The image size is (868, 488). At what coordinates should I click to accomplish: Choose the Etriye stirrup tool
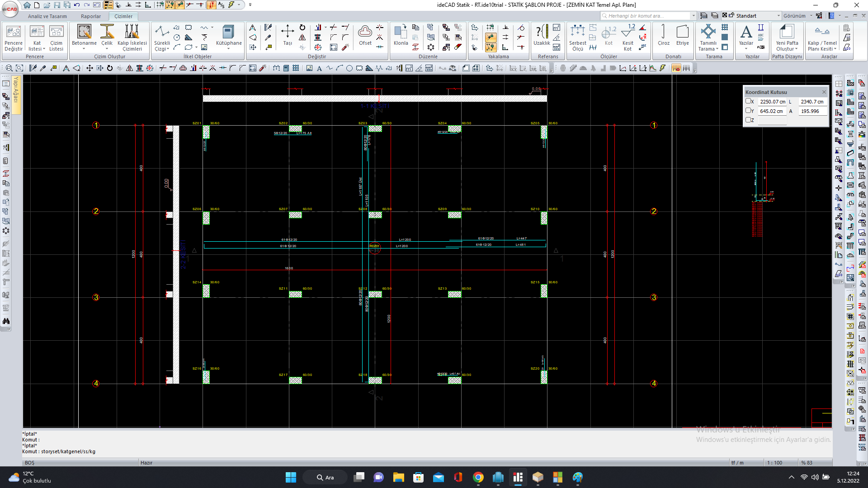[682, 35]
